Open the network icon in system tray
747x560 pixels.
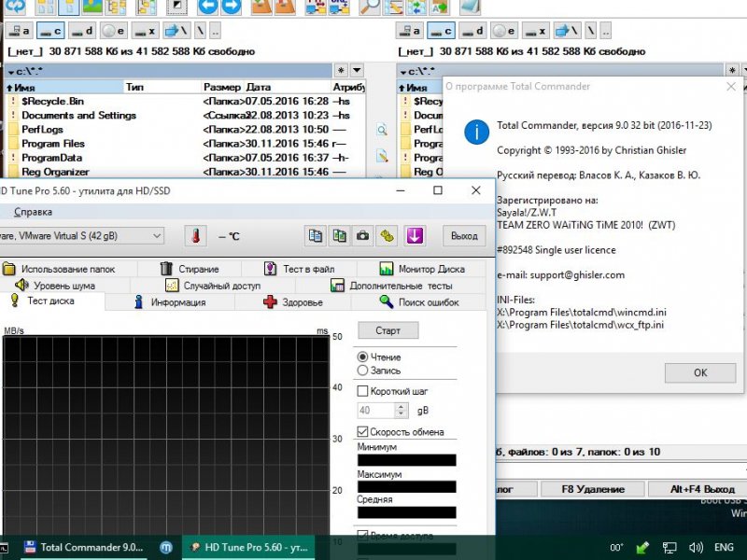669,548
